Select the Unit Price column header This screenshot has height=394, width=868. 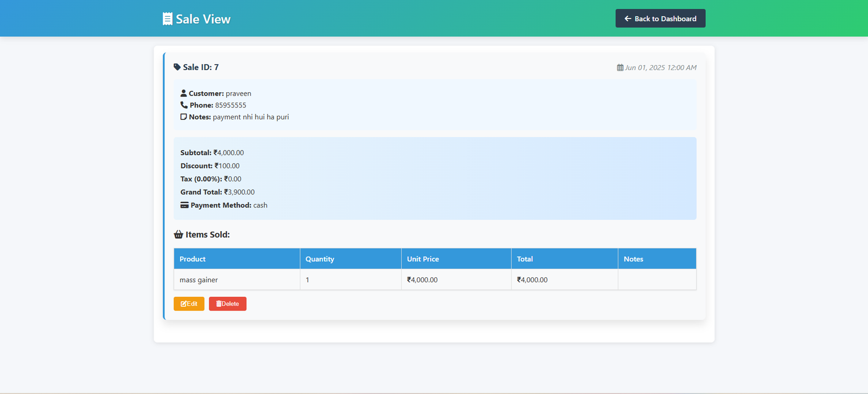point(423,259)
